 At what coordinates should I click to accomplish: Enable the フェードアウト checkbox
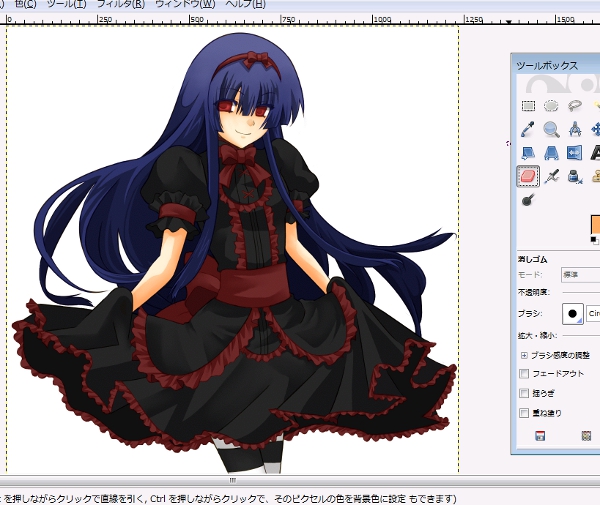[524, 374]
